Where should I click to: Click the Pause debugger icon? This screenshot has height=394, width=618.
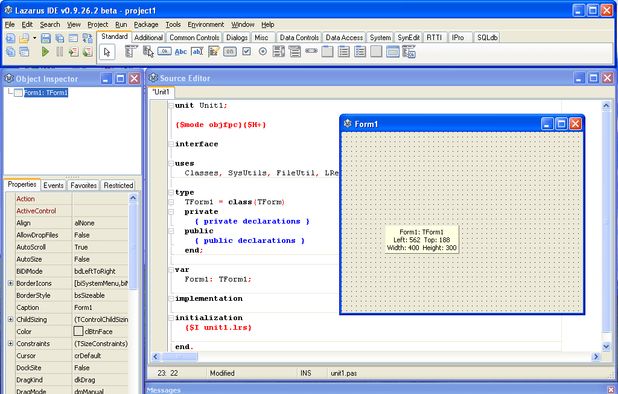click(60, 52)
